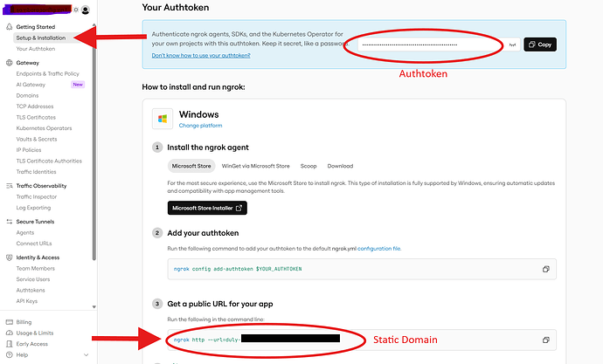Image resolution: width=603 pixels, height=364 pixels.
Task: Open Your Authtoken in sidebar
Action: 35,49
